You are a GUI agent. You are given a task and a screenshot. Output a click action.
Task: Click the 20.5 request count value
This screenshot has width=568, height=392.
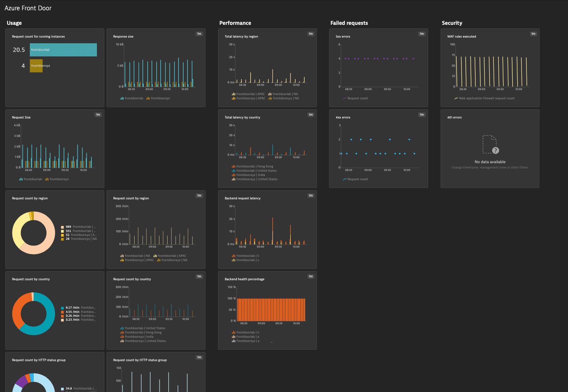(19, 50)
